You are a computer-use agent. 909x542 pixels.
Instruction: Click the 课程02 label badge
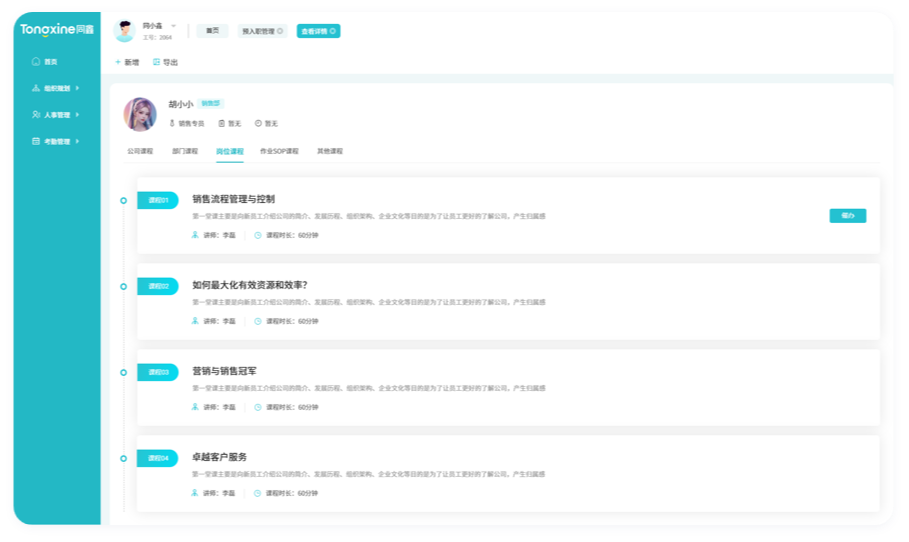click(158, 286)
